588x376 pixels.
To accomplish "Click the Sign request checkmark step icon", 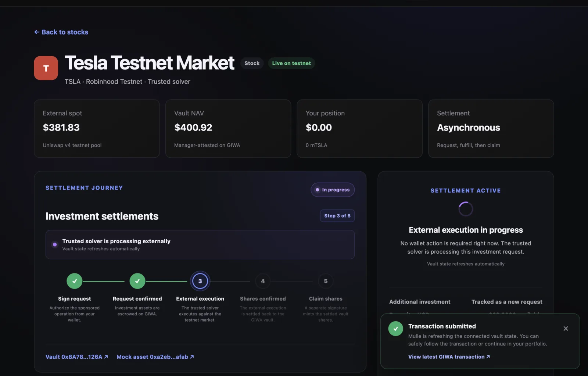I will pos(75,281).
